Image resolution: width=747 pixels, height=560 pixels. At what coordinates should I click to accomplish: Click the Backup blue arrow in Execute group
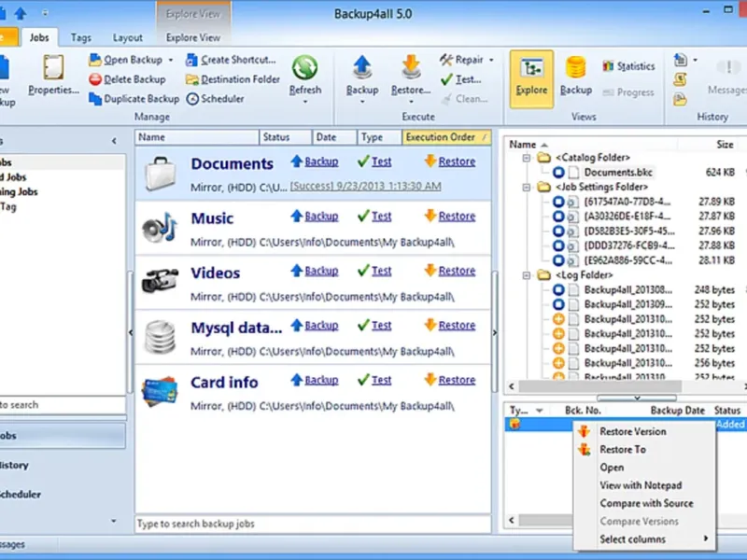(x=362, y=67)
